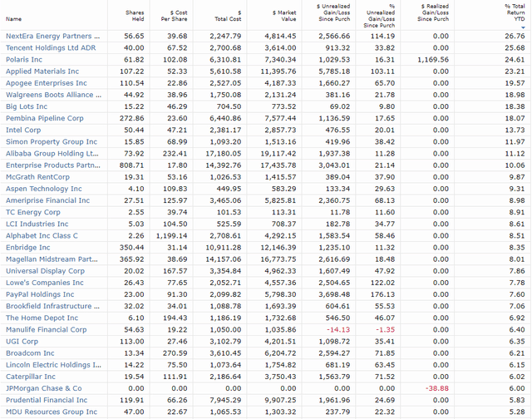Image resolution: width=532 pixels, height=419 pixels.
Task: Select Alibaba market value 19,117.42
Action: click(x=278, y=154)
